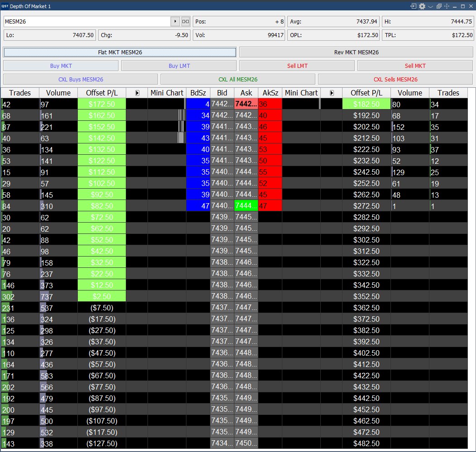The width and height of the screenshot is (476, 452).
Task: Click the red ask size cell showing 55
Action: pyautogui.click(x=270, y=172)
